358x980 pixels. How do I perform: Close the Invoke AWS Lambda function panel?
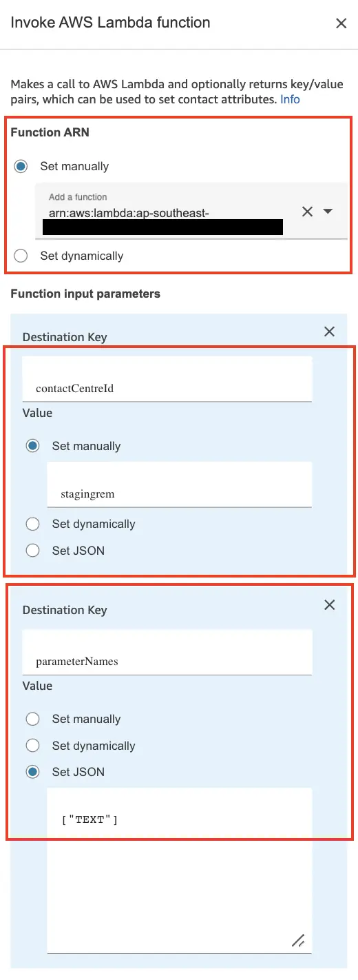point(341,23)
